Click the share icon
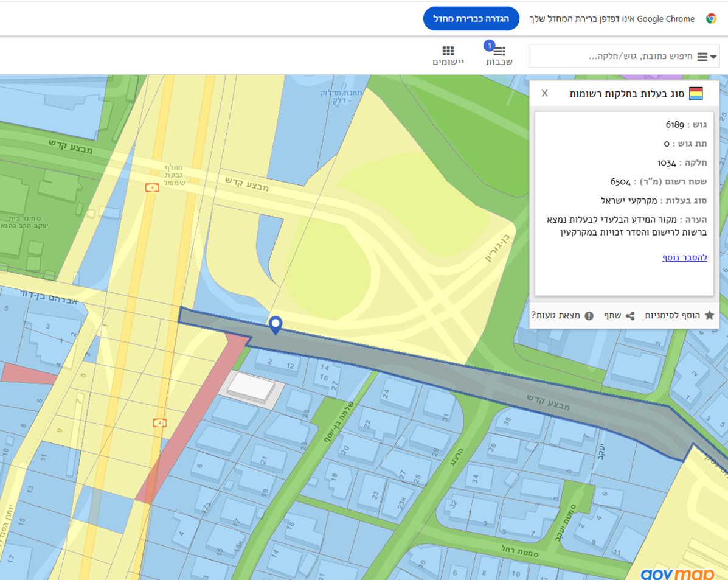This screenshot has width=728, height=580. click(630, 316)
